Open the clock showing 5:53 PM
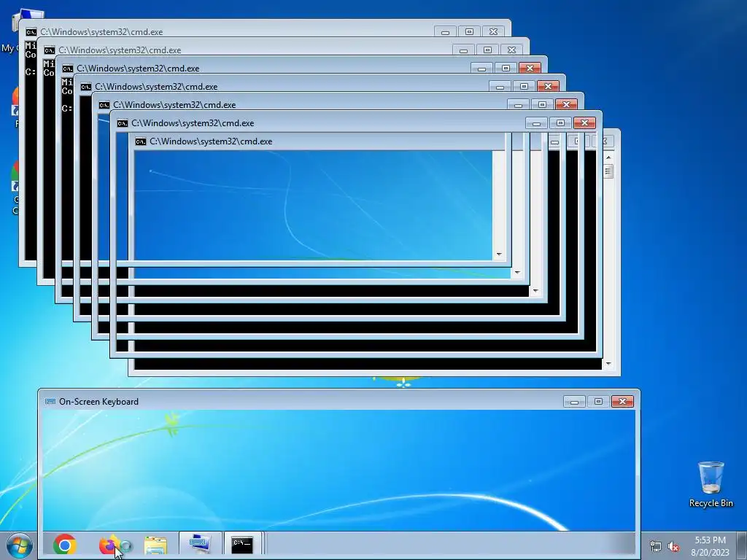The width and height of the screenshot is (747, 560). [711, 546]
